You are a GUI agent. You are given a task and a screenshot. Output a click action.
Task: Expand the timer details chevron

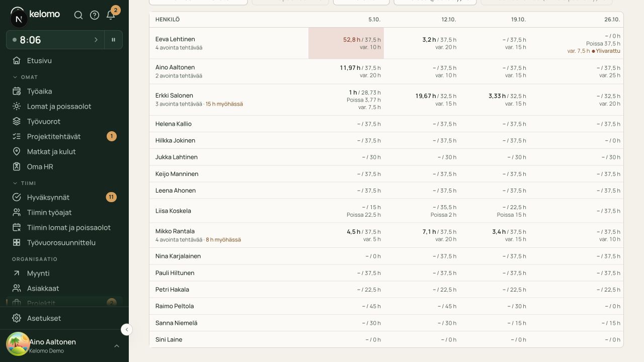96,40
